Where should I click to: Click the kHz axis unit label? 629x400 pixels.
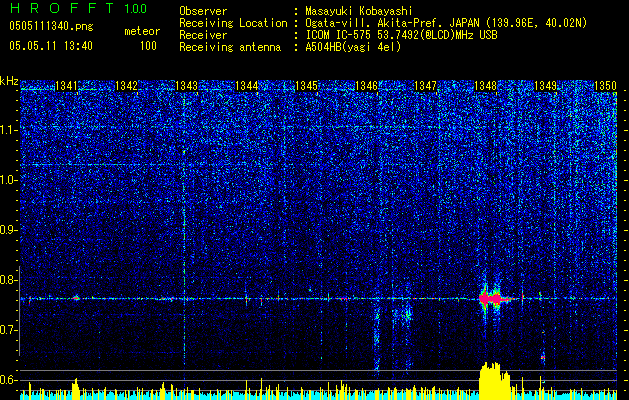[x=9, y=81]
